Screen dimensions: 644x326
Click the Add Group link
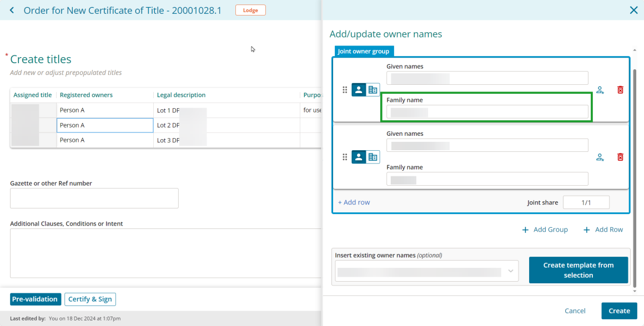coord(545,230)
